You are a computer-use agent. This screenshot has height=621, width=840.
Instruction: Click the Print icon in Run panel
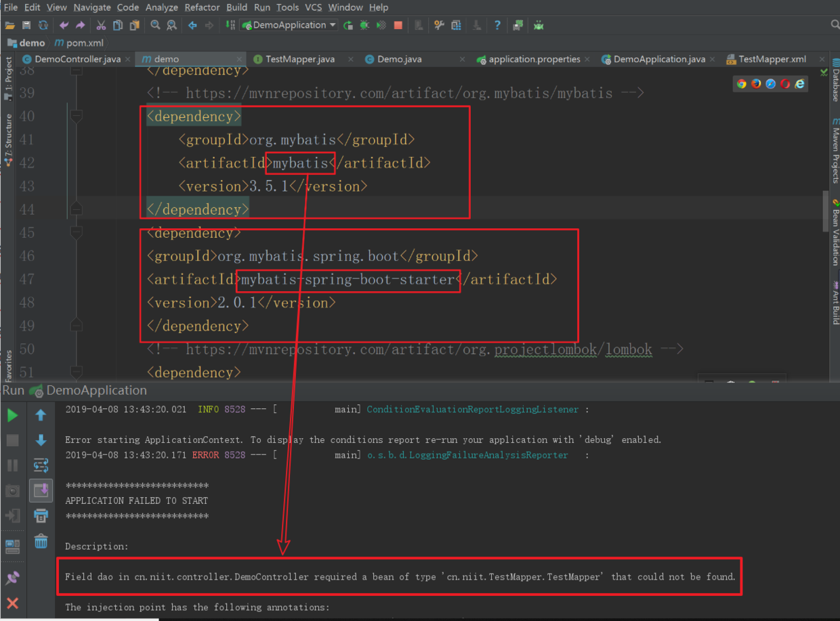coord(41,515)
